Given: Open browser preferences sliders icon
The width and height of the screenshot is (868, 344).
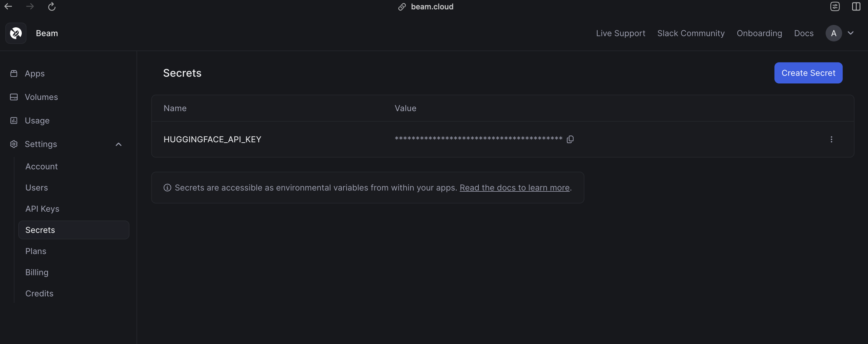Looking at the screenshot, I should (835, 7).
